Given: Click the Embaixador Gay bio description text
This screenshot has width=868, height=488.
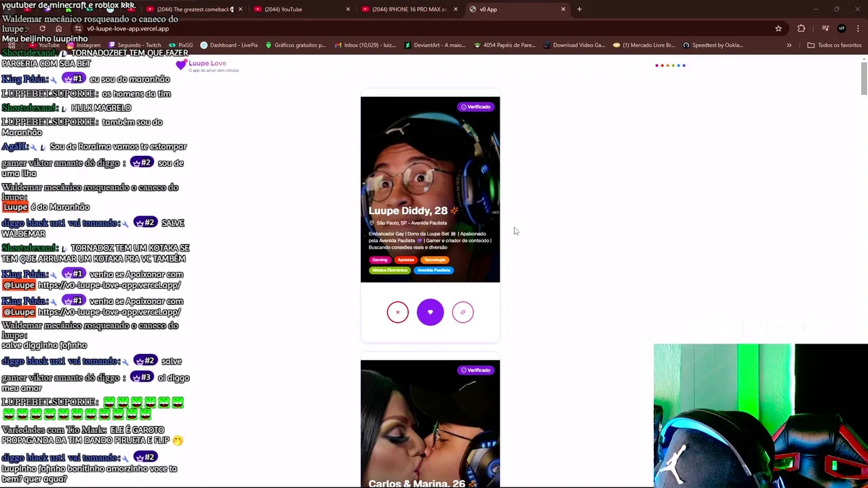Looking at the screenshot, I should pos(430,241).
